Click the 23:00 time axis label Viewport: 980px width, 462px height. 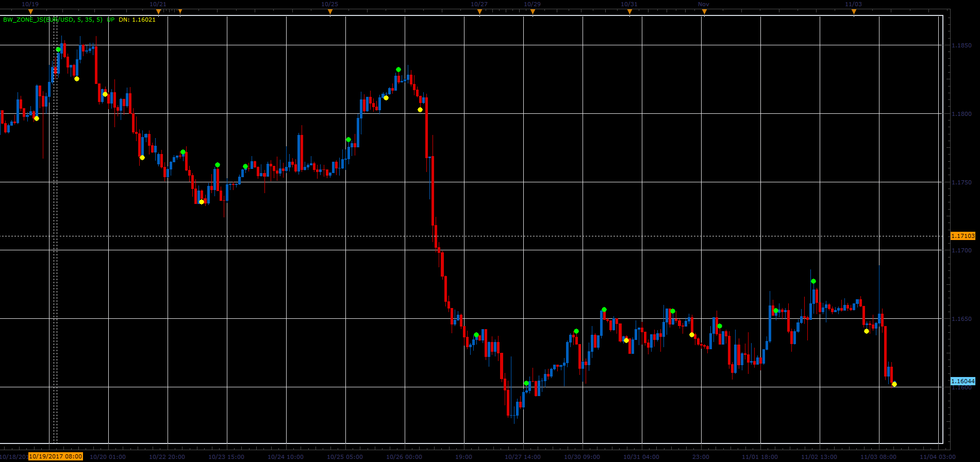[x=701, y=457]
